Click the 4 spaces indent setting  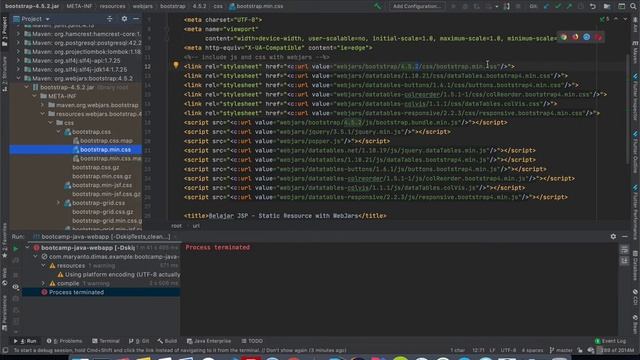coord(532,350)
